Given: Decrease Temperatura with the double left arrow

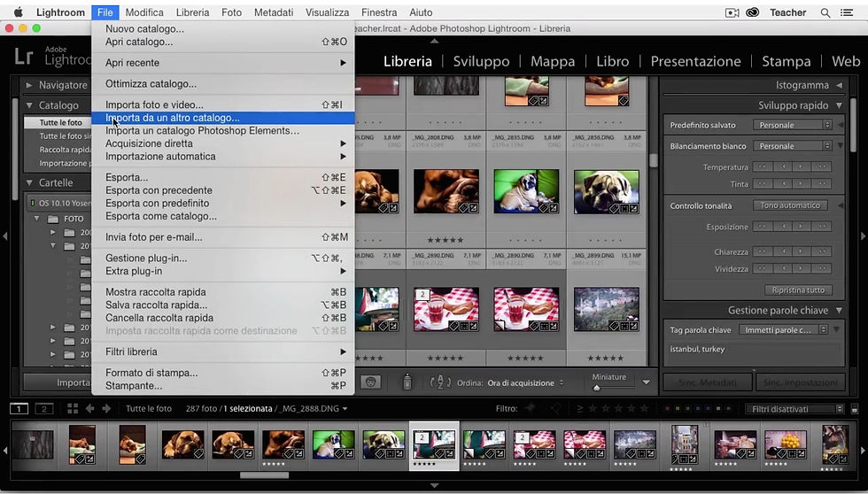Looking at the screenshot, I should pyautogui.click(x=763, y=167).
